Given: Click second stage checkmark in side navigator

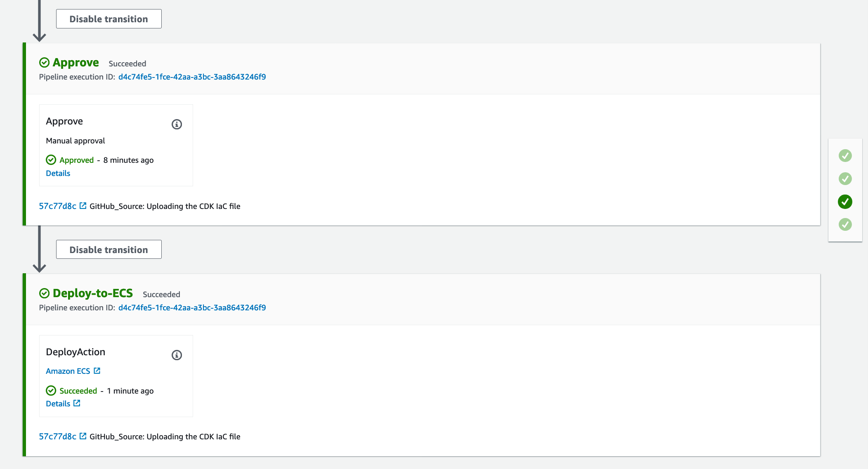Looking at the screenshot, I should tap(845, 179).
